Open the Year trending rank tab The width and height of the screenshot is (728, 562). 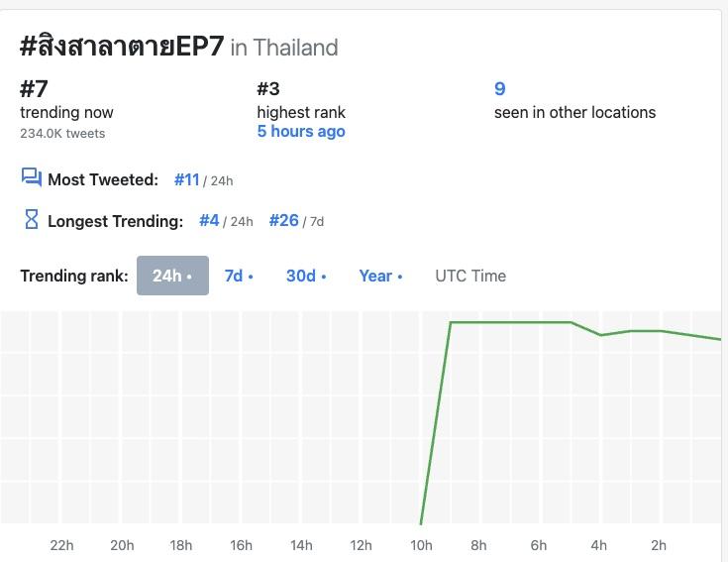[x=380, y=276]
